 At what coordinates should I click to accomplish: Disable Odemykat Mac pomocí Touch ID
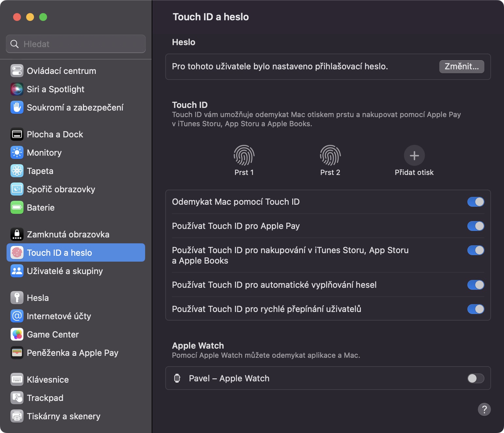pos(476,202)
